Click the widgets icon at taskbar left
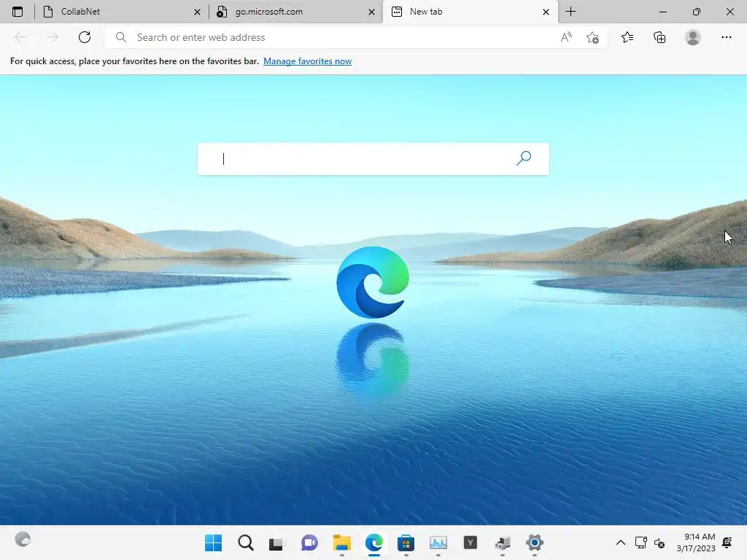This screenshot has width=747, height=560. point(23,540)
